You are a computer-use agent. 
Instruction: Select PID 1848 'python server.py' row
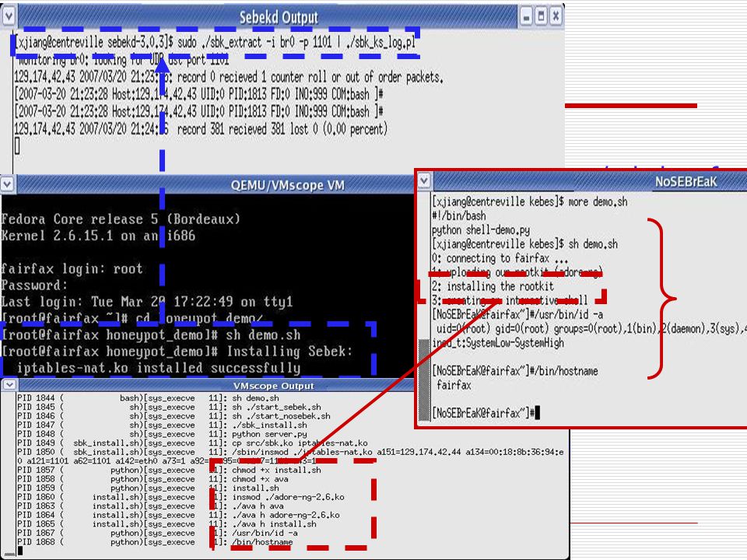(162, 434)
